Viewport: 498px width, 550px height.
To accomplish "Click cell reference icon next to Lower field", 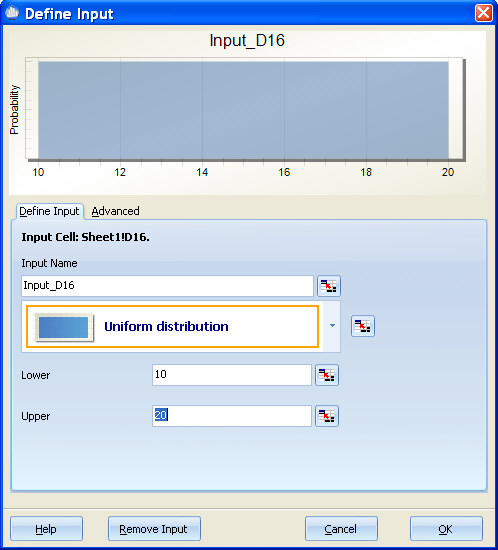I will [327, 375].
